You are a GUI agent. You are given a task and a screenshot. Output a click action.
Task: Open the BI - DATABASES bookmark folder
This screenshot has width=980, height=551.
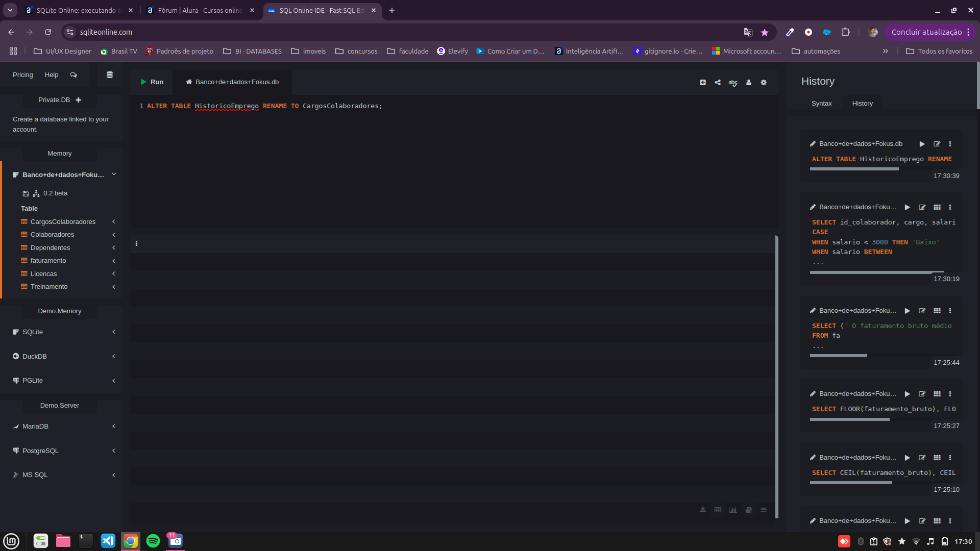253,52
